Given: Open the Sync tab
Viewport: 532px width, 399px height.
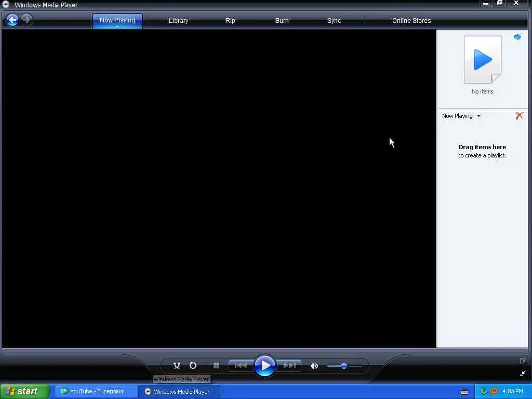Looking at the screenshot, I should click(334, 21).
